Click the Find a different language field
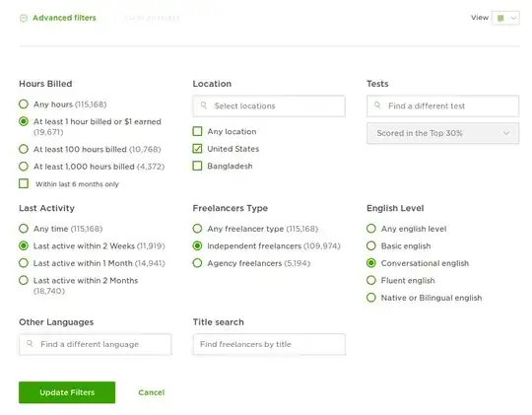Screen dimensions: 532x415 tap(96, 344)
